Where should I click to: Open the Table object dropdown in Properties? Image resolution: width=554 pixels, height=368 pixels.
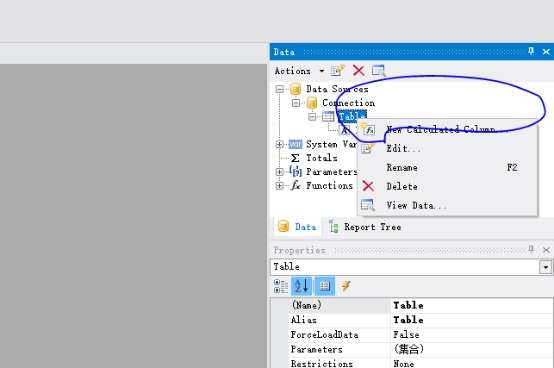(545, 267)
